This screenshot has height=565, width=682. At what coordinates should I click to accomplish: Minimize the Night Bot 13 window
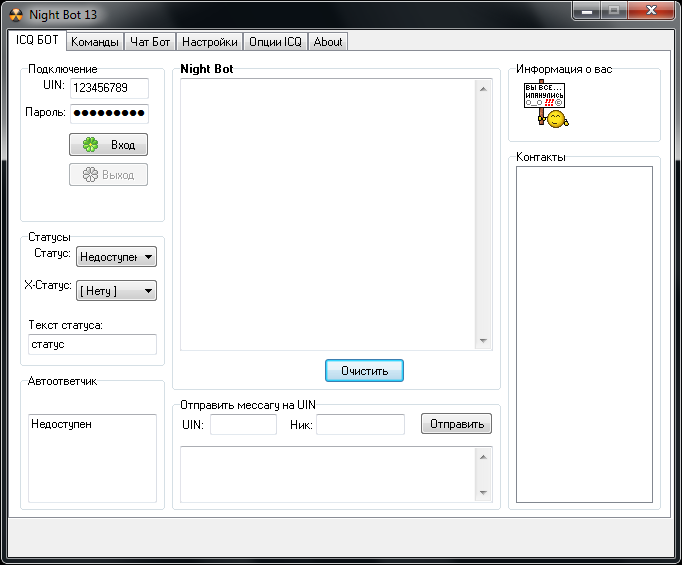point(587,11)
